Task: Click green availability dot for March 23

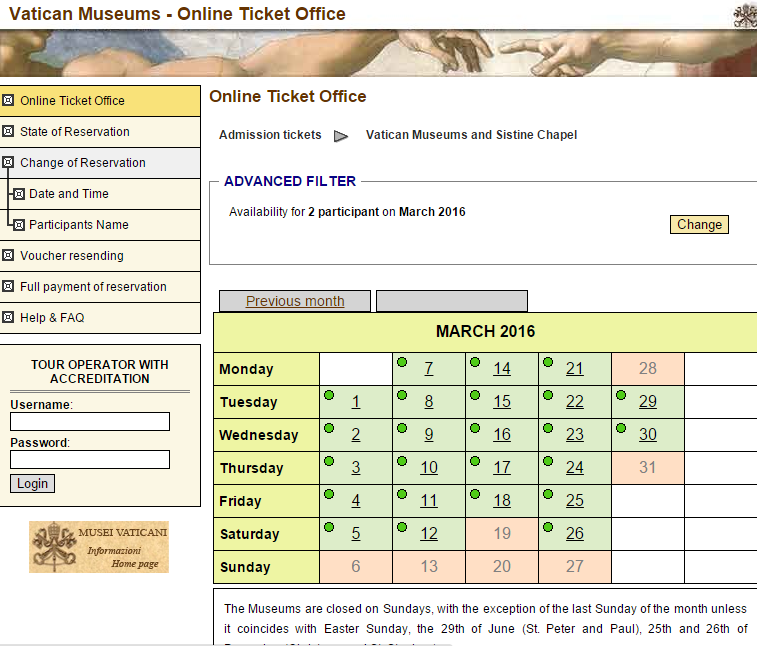Action: click(x=548, y=428)
